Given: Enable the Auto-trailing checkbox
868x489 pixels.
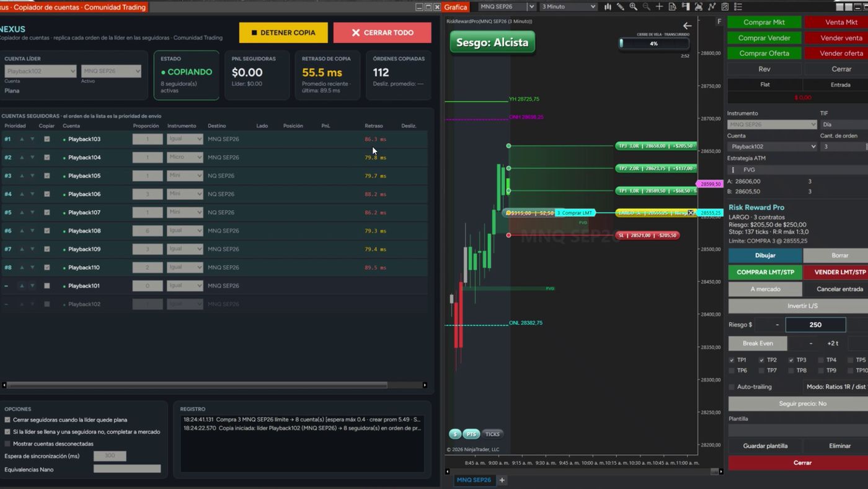Looking at the screenshot, I should (x=732, y=387).
